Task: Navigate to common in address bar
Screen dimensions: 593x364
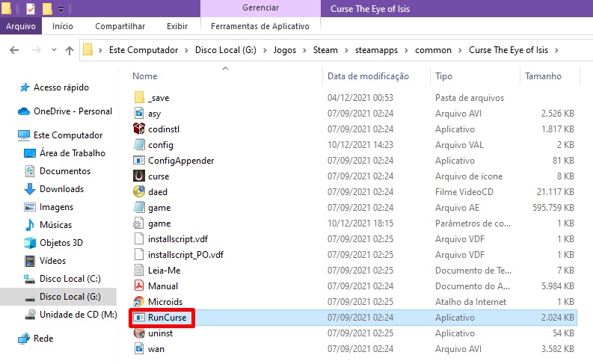Action: [433, 50]
